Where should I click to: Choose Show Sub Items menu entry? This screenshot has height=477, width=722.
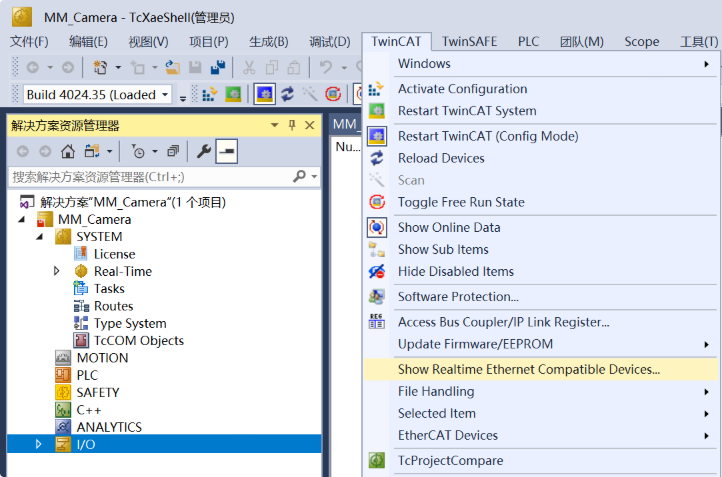coord(541,250)
